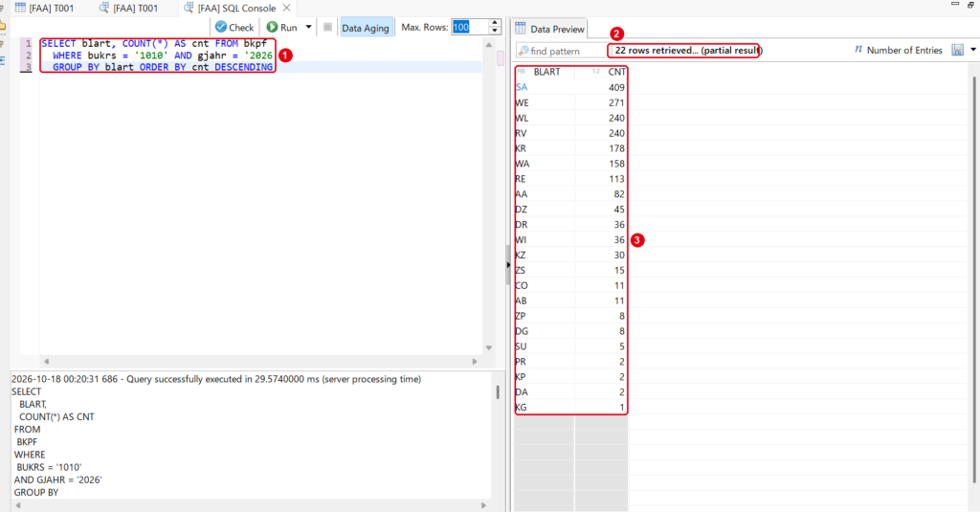Select the SA row cell
The height and width of the screenshot is (512, 980).
click(x=545, y=87)
